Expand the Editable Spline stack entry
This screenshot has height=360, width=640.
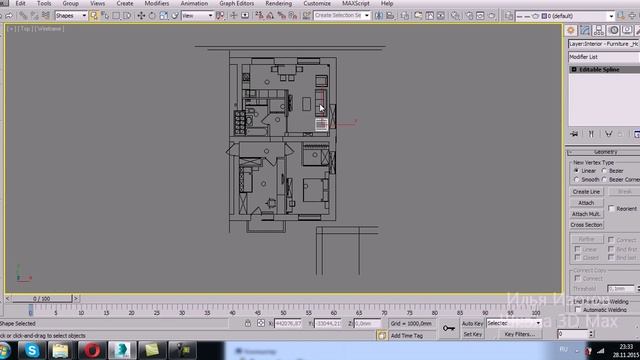[574, 69]
